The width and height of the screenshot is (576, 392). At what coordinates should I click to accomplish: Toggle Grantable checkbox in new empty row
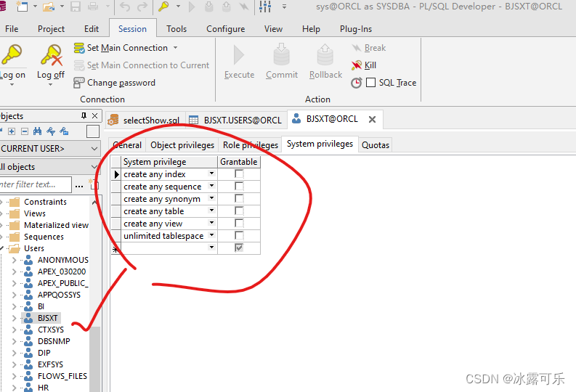pos(239,248)
